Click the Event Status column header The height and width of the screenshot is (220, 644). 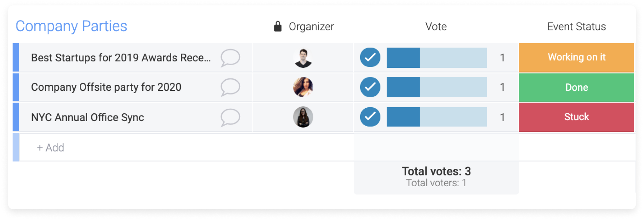pyautogui.click(x=576, y=27)
